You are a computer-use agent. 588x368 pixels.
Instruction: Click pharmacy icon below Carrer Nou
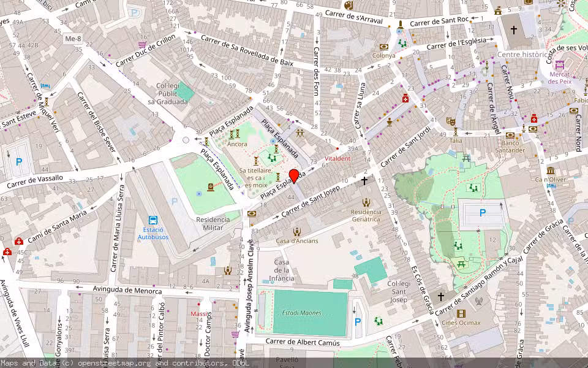pyautogui.click(x=534, y=119)
